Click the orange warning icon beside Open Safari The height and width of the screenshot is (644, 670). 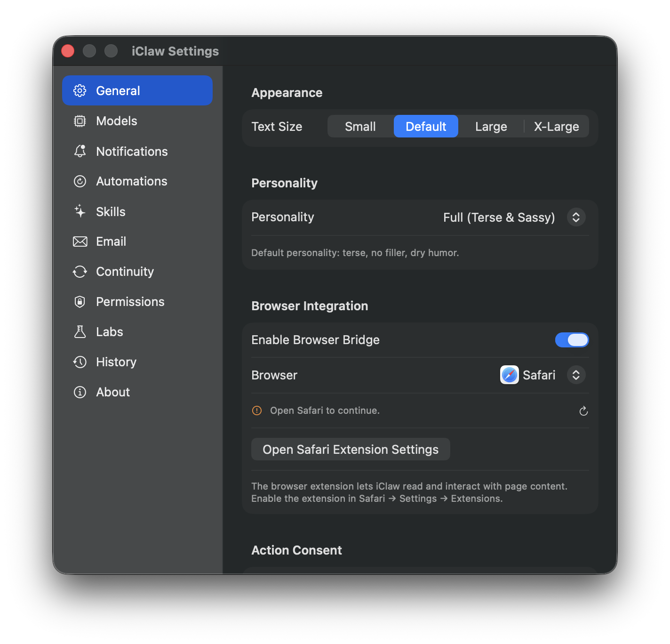(x=257, y=411)
